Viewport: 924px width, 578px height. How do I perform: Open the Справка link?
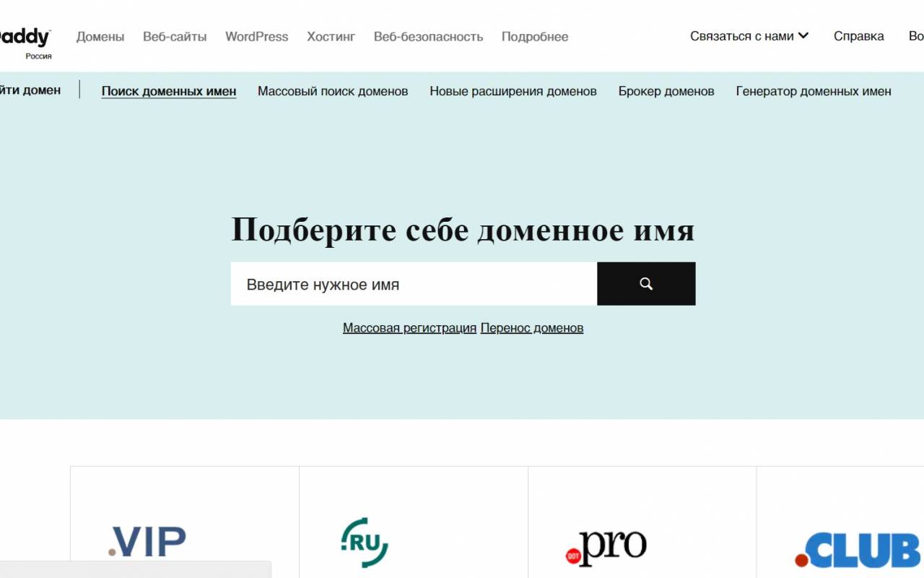tap(858, 36)
